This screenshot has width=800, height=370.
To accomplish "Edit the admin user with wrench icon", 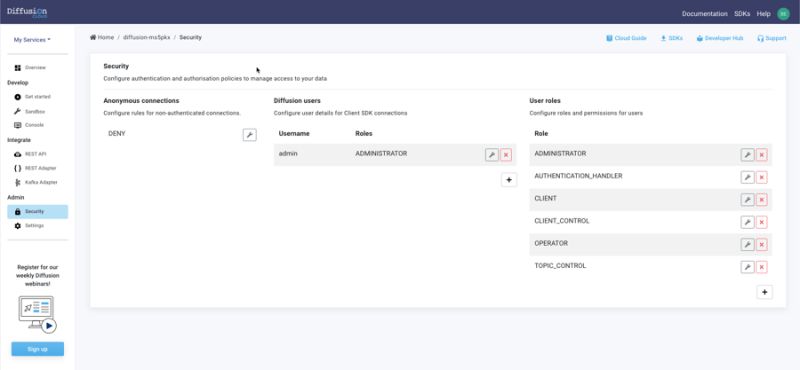I will pos(492,155).
